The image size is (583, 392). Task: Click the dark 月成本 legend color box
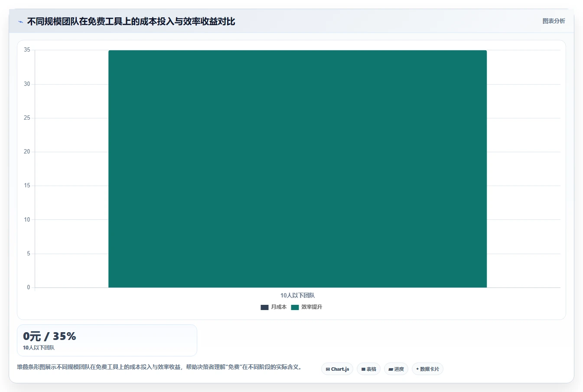point(264,307)
